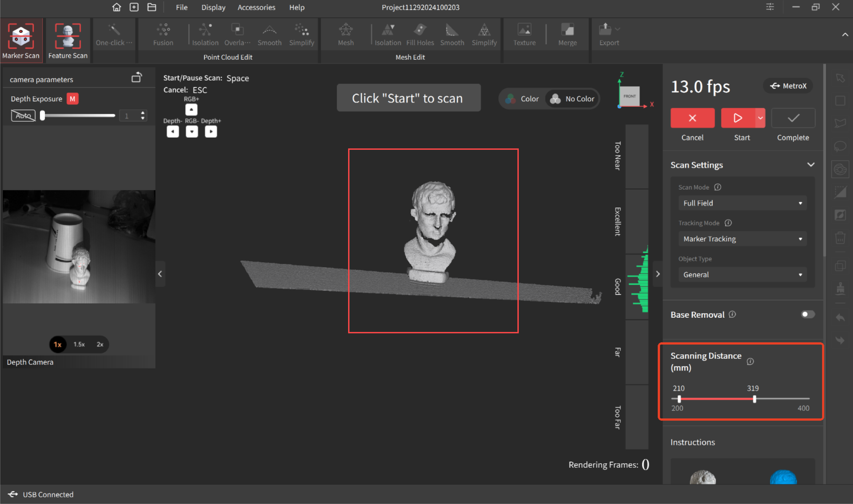Viewport: 853px width, 504px height.
Task: Open the Display menu
Action: [213, 7]
